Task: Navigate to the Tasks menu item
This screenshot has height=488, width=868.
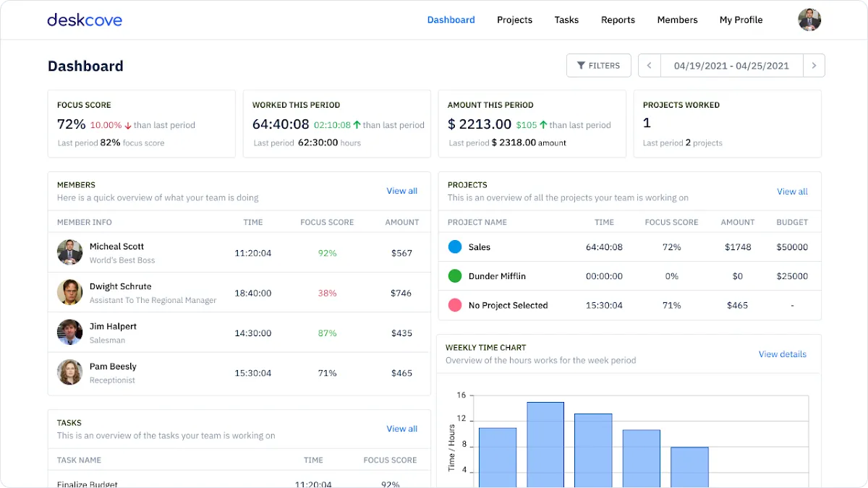Action: click(x=566, y=20)
